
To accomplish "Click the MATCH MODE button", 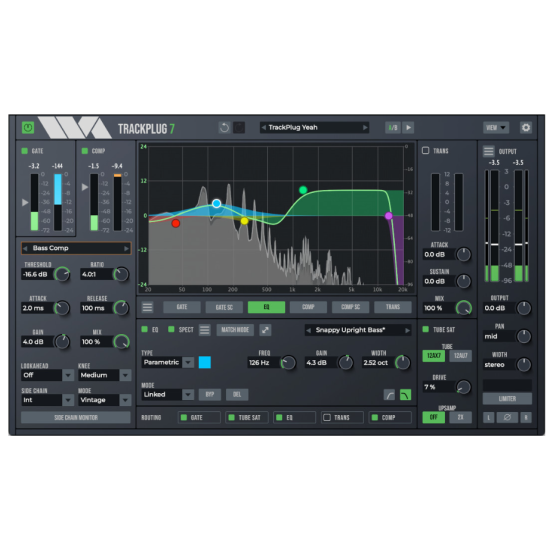I will (x=235, y=330).
